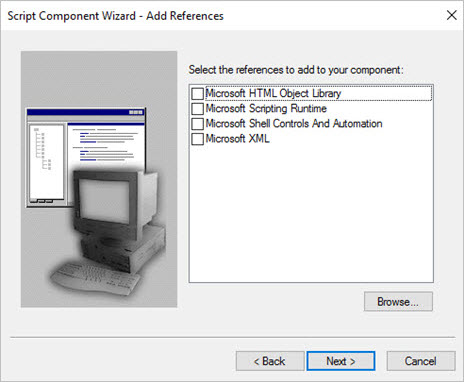
Task: Select the "Microsoft XML" label
Action: [x=237, y=138]
